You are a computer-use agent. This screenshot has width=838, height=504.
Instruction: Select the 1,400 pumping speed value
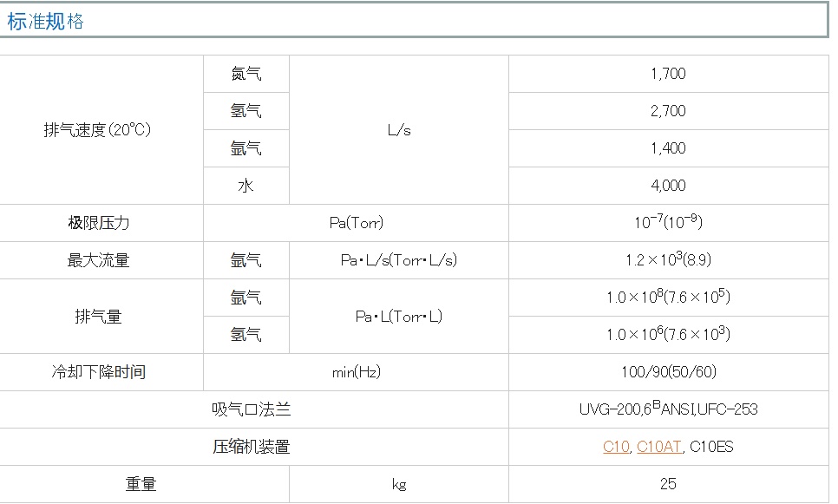tap(668, 148)
